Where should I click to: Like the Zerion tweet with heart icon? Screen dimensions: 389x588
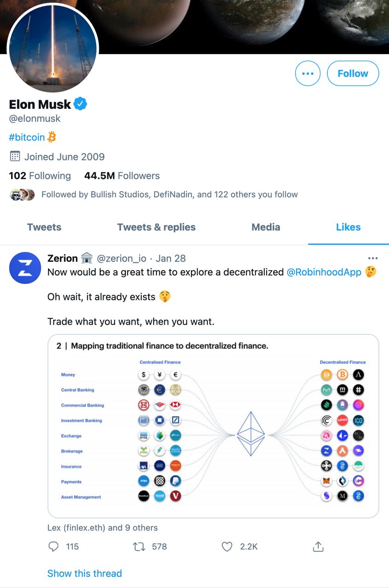pos(227,546)
